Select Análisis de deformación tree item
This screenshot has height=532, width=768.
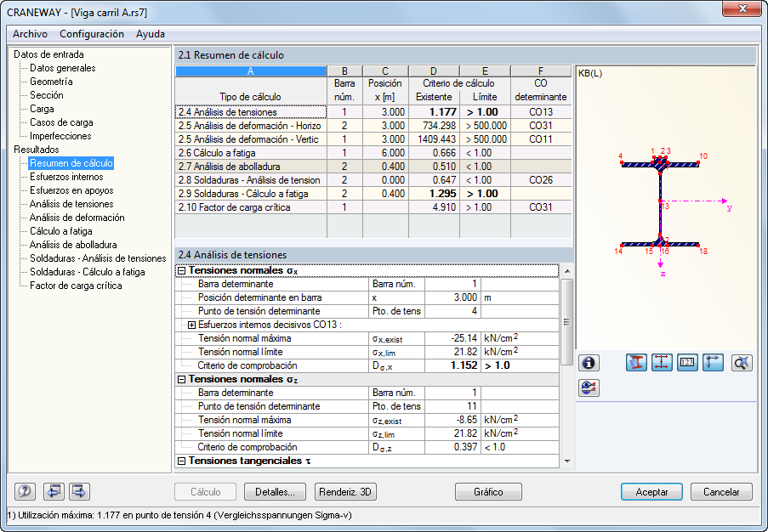click(x=77, y=218)
